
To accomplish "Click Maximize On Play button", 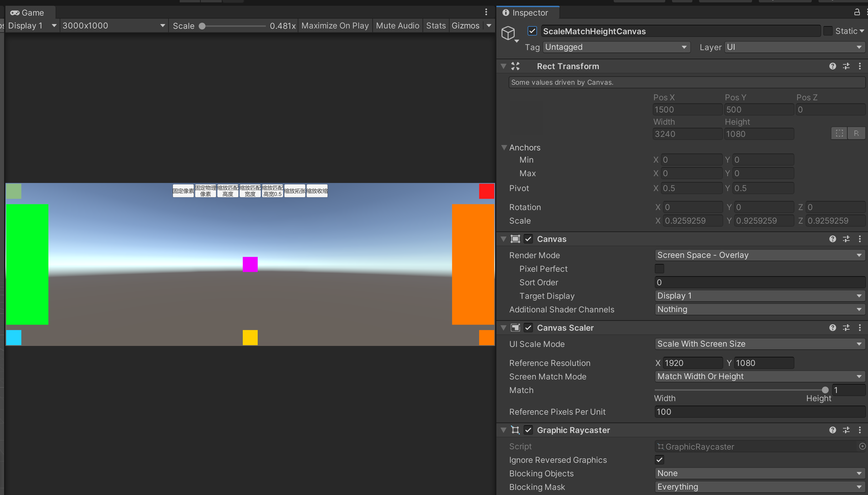I will pos(335,25).
